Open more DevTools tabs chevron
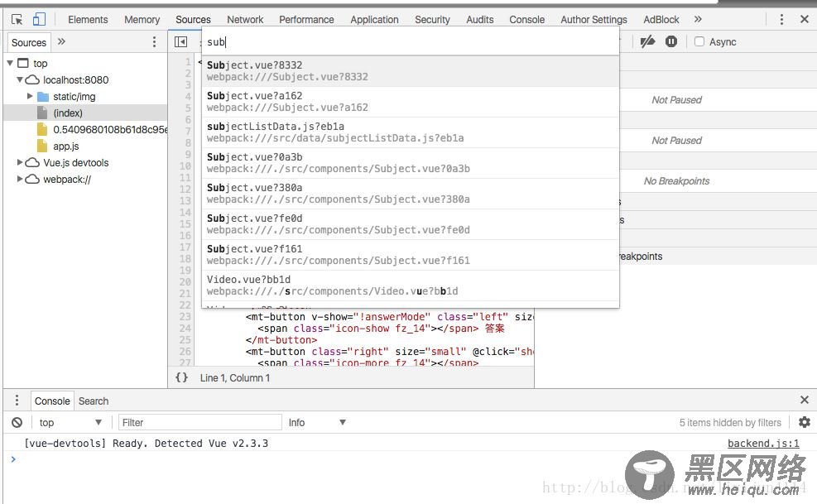Viewport: 817px width, 504px height. click(698, 19)
